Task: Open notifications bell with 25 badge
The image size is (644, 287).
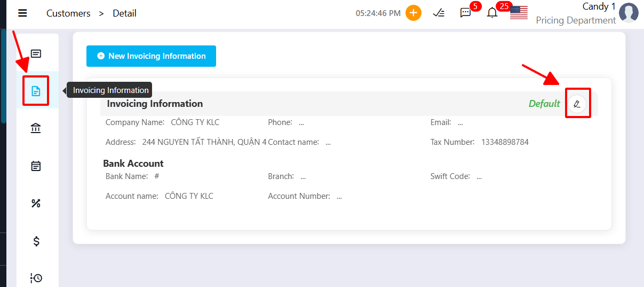Action: pyautogui.click(x=492, y=13)
